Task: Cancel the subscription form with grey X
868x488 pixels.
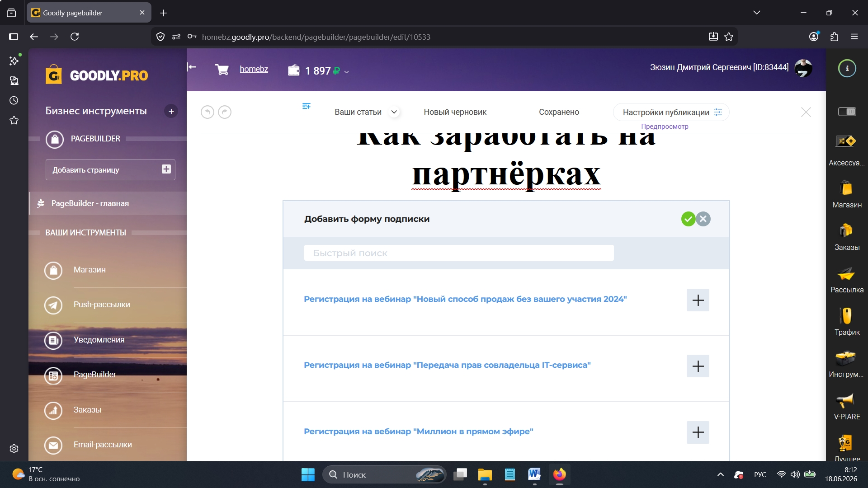Action: click(x=703, y=219)
